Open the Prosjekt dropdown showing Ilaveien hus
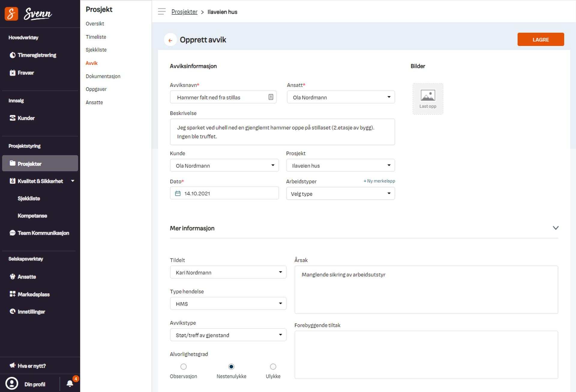 (x=340, y=165)
